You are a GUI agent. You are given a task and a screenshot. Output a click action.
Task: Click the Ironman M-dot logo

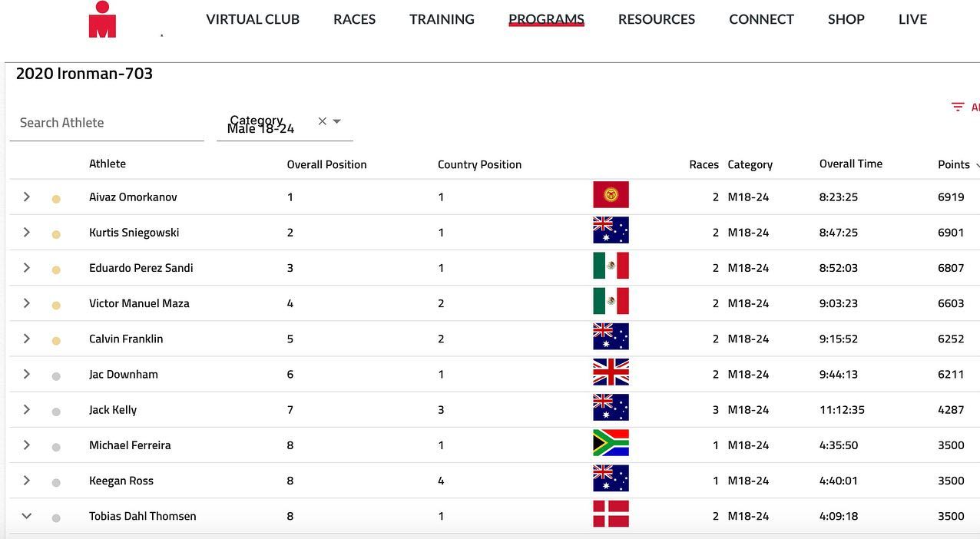102,20
